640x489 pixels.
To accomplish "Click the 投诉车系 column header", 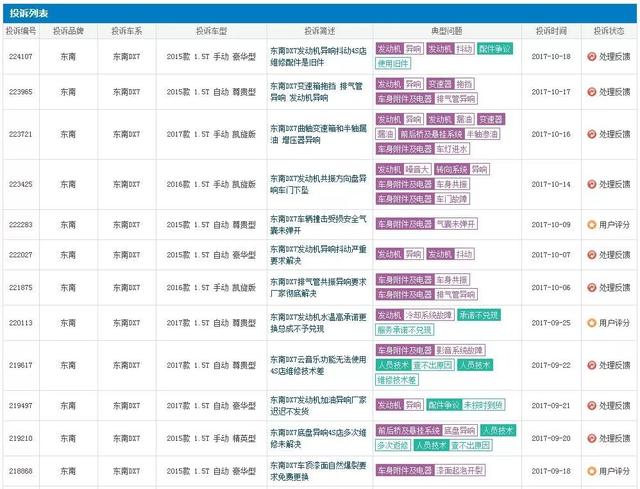I will 127,31.
